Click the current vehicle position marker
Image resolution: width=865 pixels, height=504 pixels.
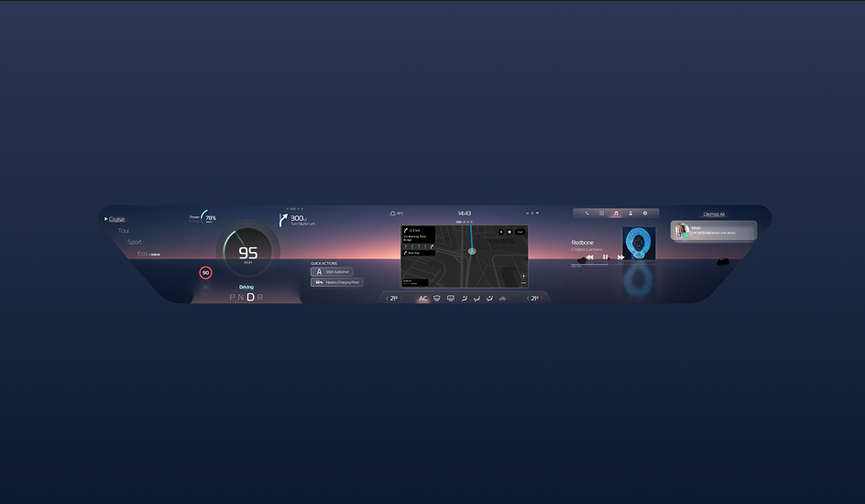[472, 251]
